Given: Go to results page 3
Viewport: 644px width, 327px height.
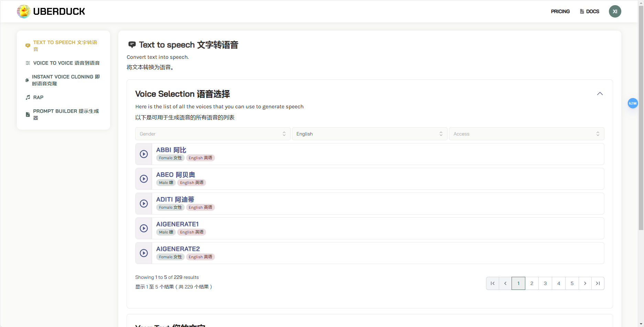Looking at the screenshot, I should [x=545, y=283].
